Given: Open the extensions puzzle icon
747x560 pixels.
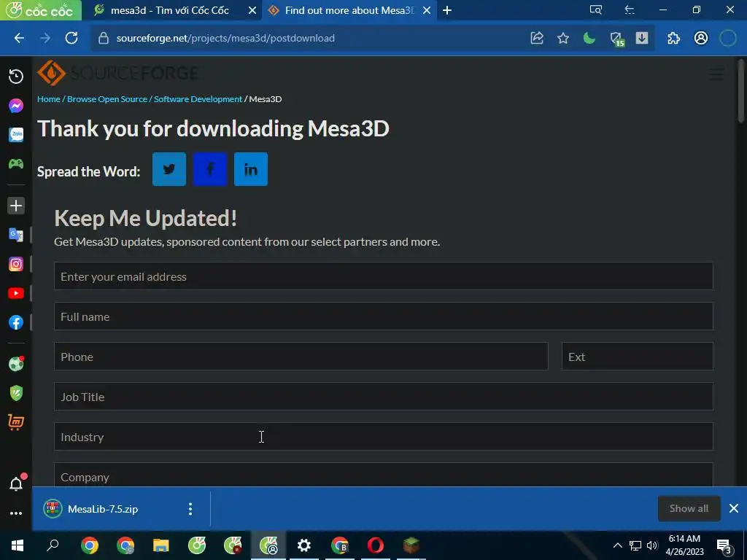Looking at the screenshot, I should click(x=673, y=38).
